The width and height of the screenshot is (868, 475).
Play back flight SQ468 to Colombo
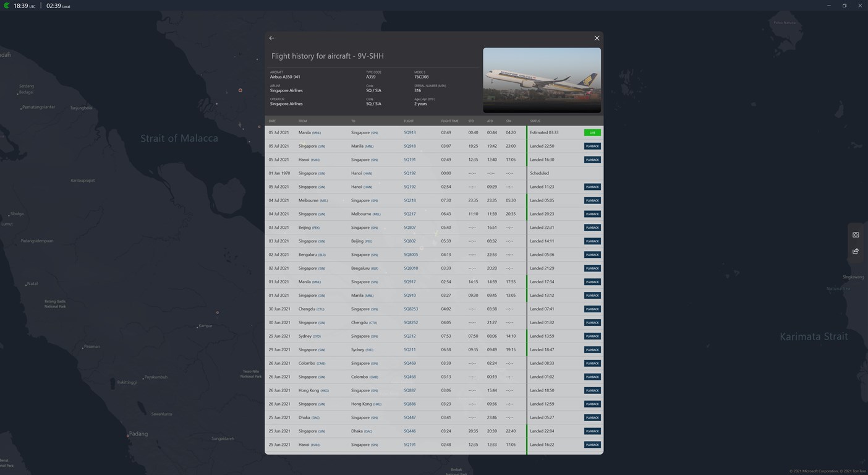(x=592, y=377)
